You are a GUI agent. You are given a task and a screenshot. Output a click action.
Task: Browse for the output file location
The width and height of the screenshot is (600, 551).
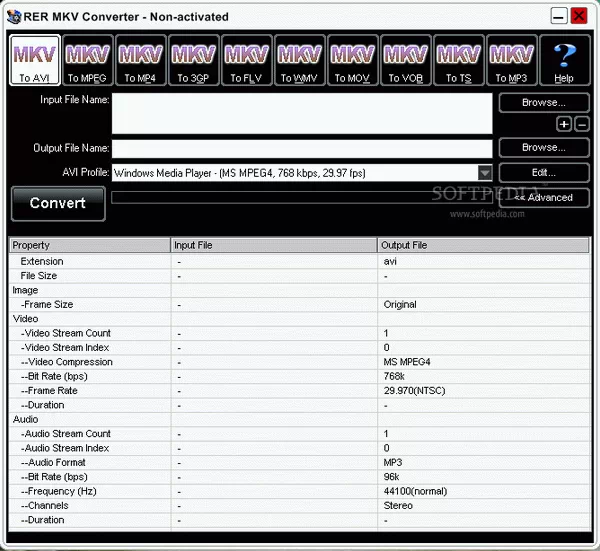(544, 147)
